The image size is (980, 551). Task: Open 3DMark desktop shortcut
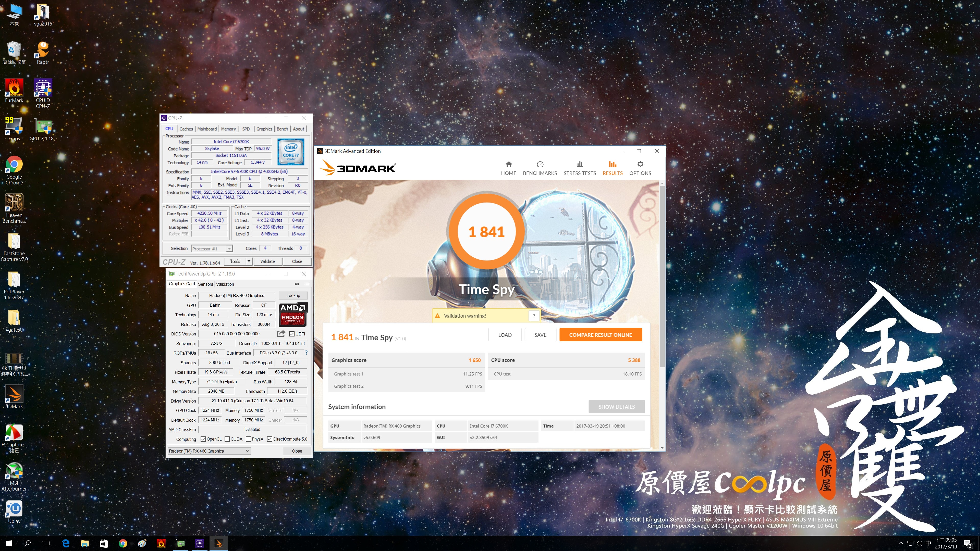pyautogui.click(x=14, y=397)
